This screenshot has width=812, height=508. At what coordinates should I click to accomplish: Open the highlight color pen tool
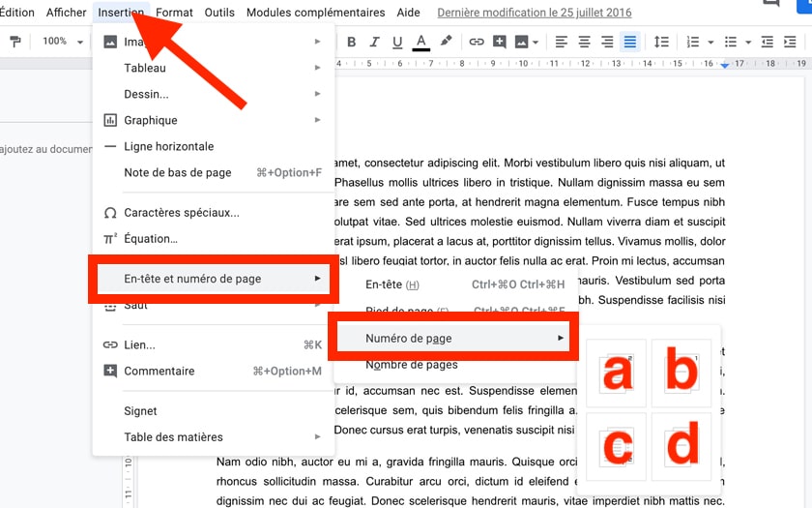click(x=446, y=41)
